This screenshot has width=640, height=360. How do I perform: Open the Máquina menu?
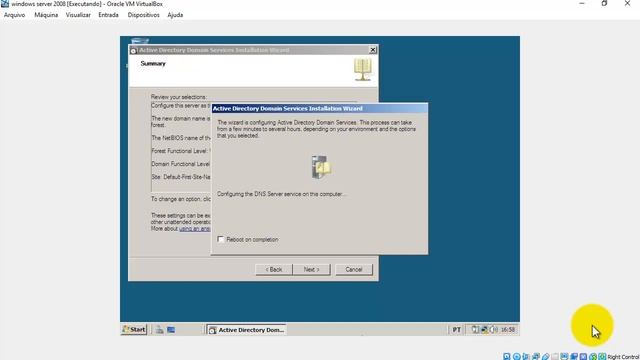point(46,15)
